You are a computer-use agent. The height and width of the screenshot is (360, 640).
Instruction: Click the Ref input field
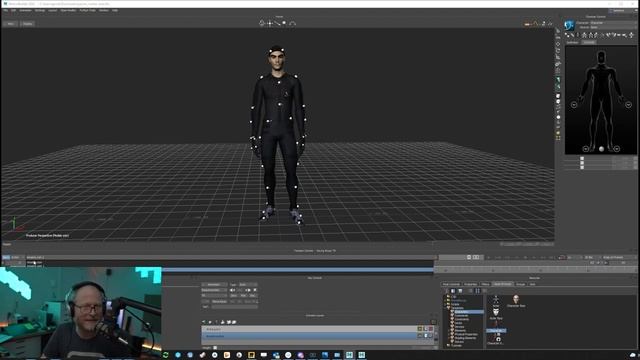(x=234, y=307)
